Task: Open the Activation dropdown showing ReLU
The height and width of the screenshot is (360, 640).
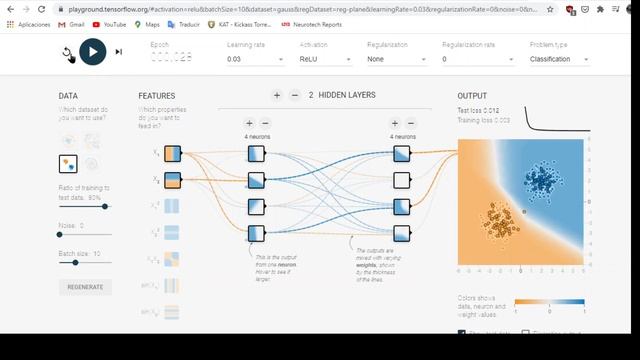Action: pos(325,59)
